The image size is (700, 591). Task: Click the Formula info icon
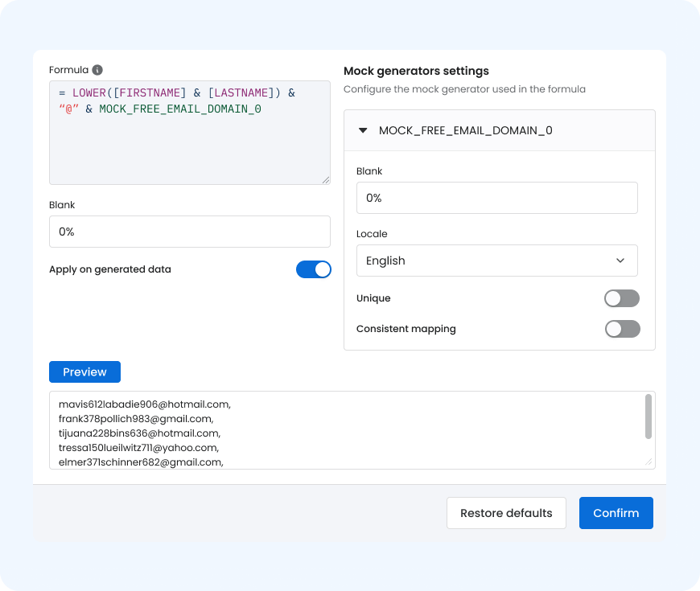[97, 70]
